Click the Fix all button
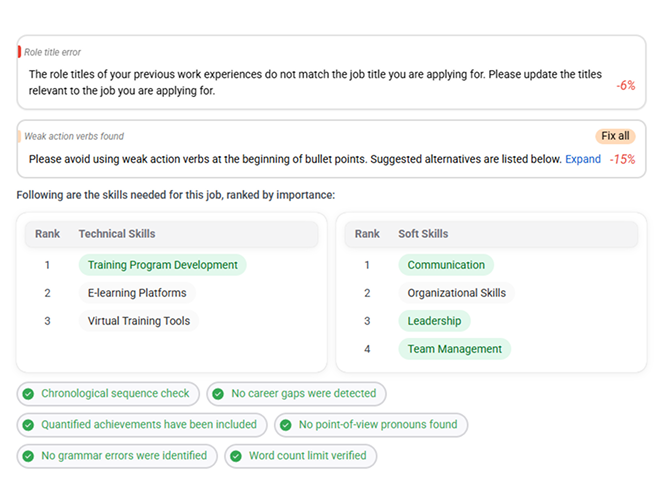Image resolution: width=667 pixels, height=500 pixels. click(615, 136)
